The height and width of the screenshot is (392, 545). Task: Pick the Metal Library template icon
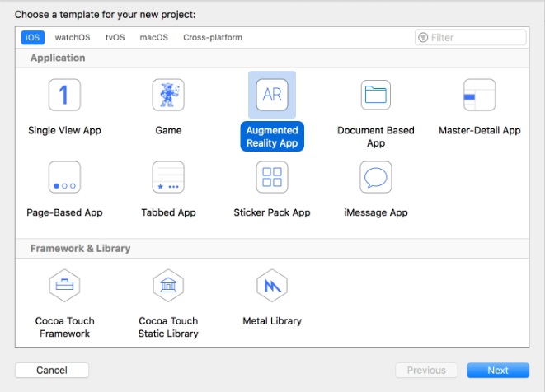pyautogui.click(x=272, y=286)
